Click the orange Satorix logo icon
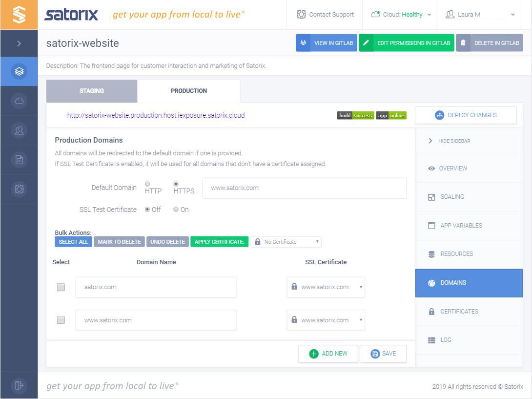Viewport: 532px width, 399px height. pyautogui.click(x=19, y=15)
